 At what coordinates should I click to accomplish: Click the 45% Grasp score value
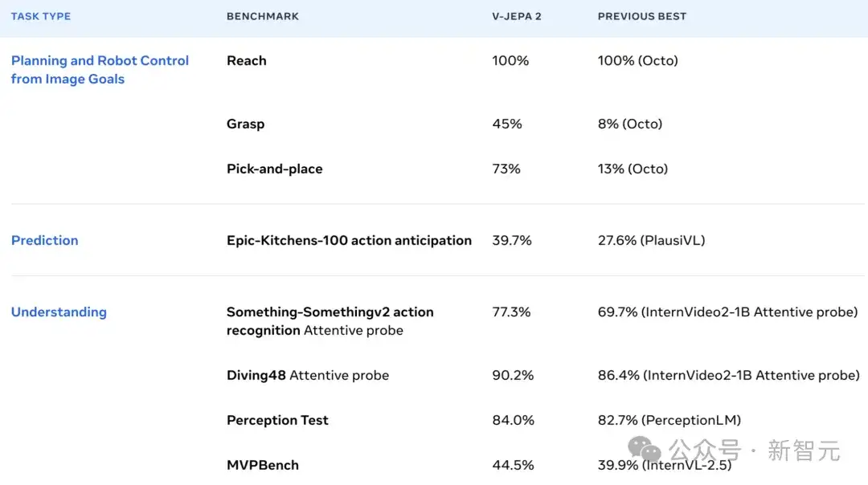[x=507, y=124]
